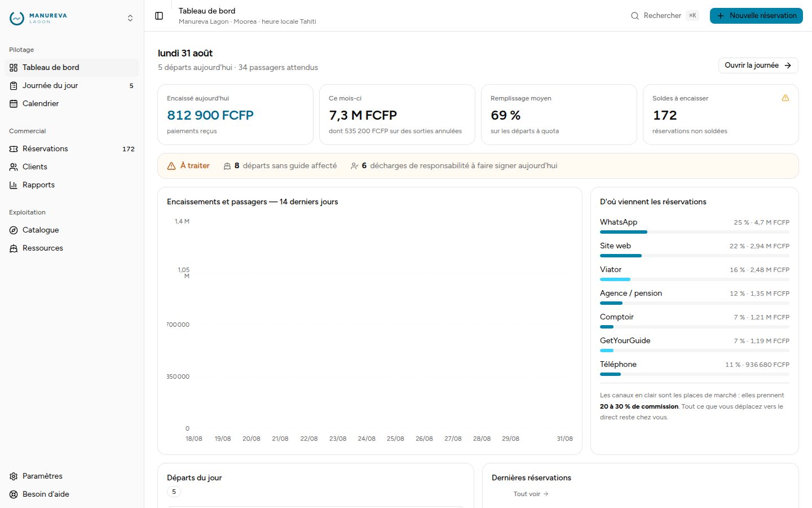
Task: Click the 18/08 chart axis label
Action: pyautogui.click(x=194, y=439)
